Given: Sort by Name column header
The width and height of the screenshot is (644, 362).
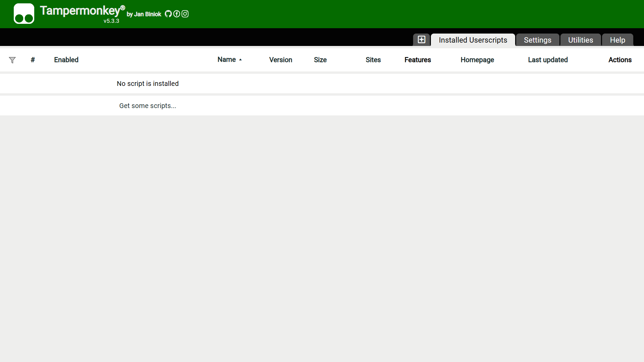Looking at the screenshot, I should tap(227, 59).
